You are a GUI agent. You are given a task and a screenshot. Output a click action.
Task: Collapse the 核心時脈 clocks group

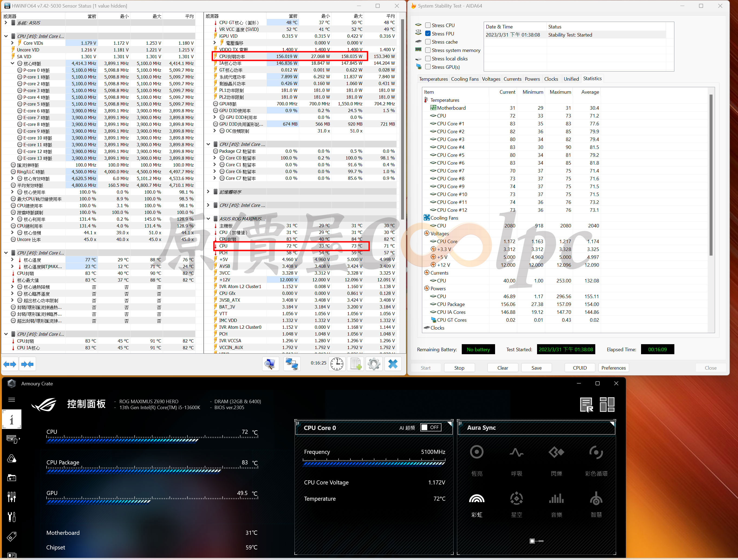(12, 63)
